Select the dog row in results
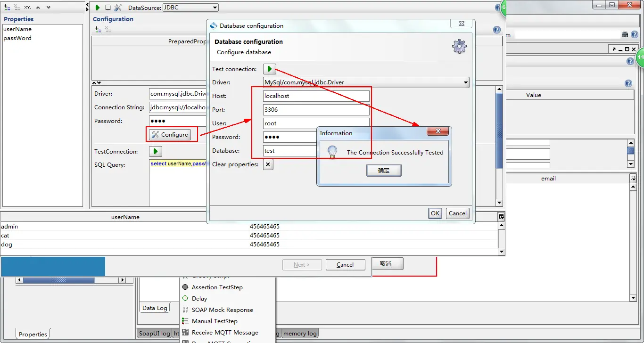Image resolution: width=644 pixels, height=343 pixels. pyautogui.click(x=249, y=245)
